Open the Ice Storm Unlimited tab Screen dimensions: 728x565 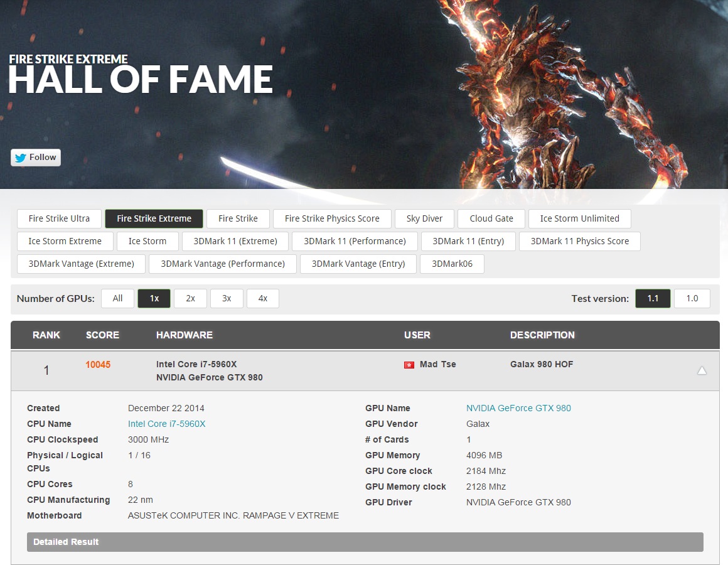coord(579,218)
